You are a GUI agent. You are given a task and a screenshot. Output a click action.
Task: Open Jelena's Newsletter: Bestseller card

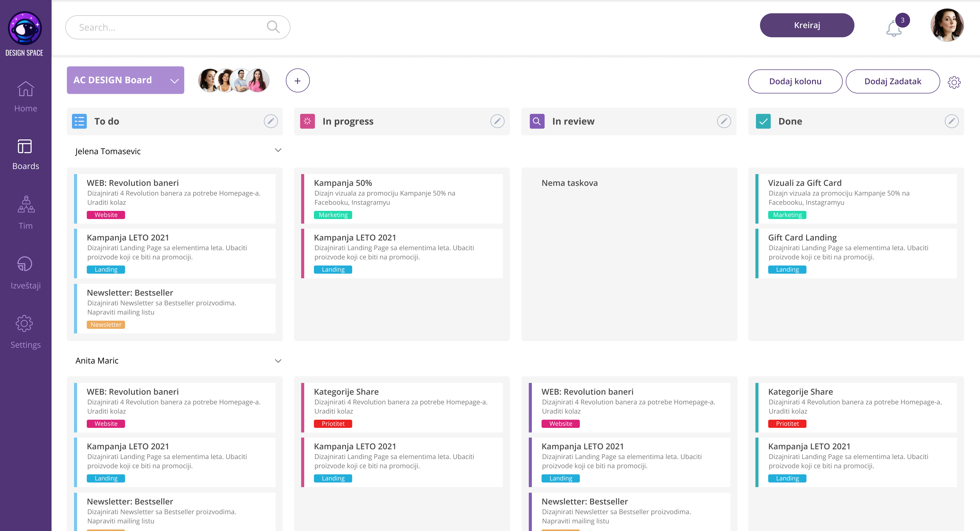click(x=175, y=308)
